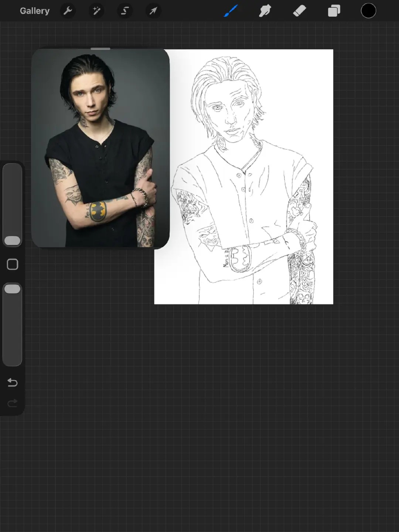
Task: Tap the square modify button in sidebar
Action: click(x=13, y=264)
